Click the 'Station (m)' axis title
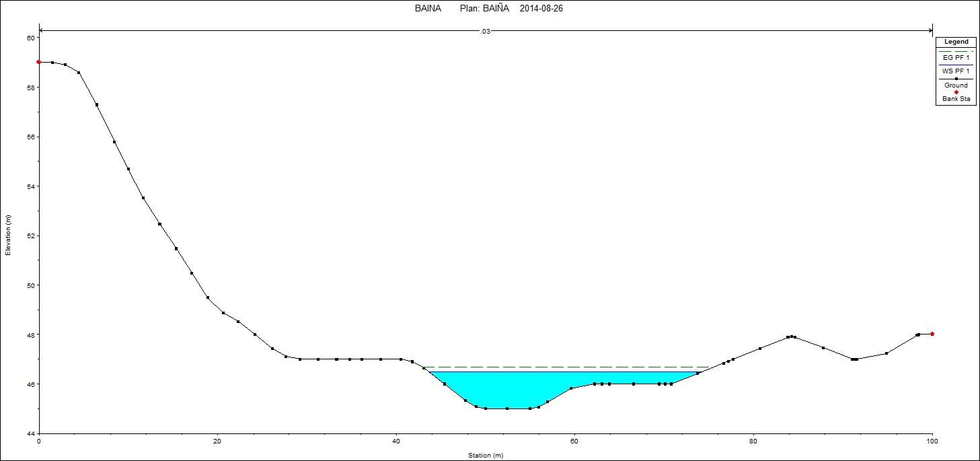Viewport: 980px width, 461px height. click(x=486, y=456)
